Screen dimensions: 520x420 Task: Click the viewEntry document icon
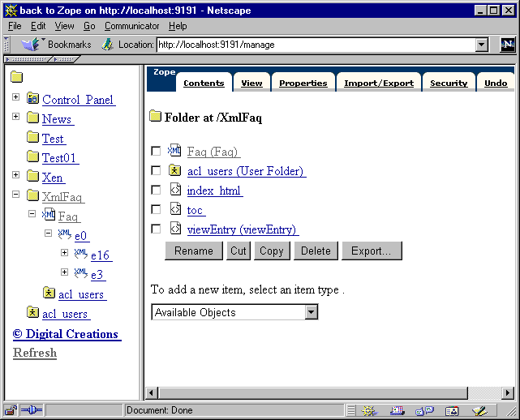point(175,228)
